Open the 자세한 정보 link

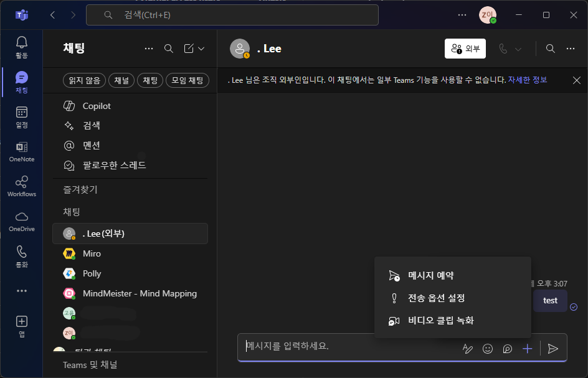click(527, 80)
